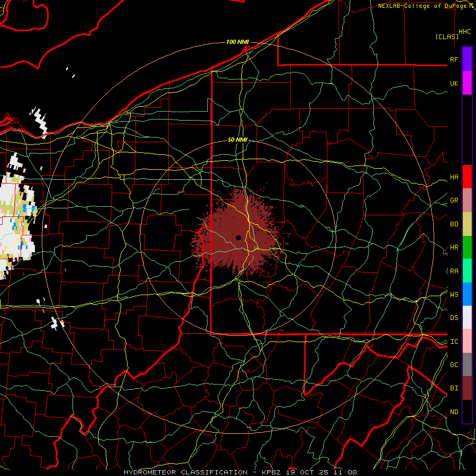Click the '[CLAS]' units label

point(447,36)
